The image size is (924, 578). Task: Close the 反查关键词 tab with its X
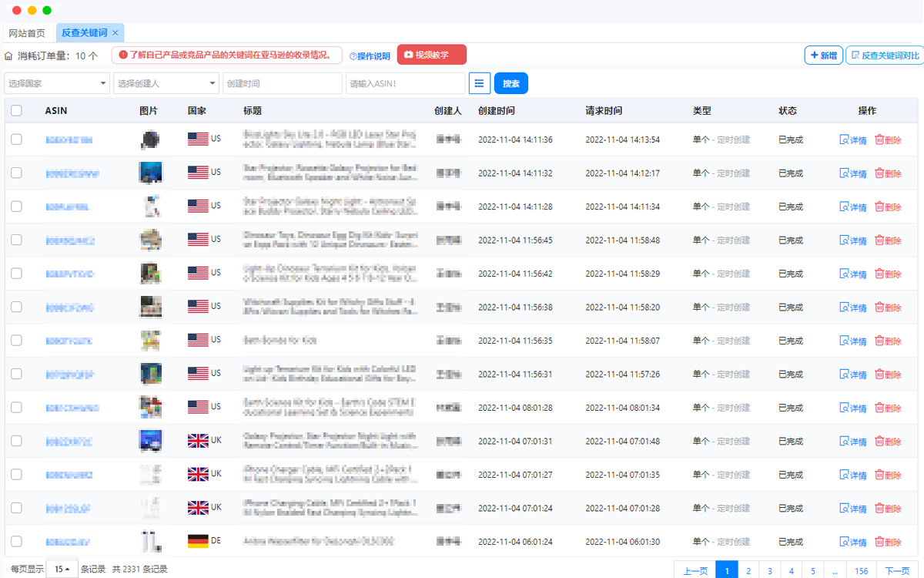[x=115, y=33]
